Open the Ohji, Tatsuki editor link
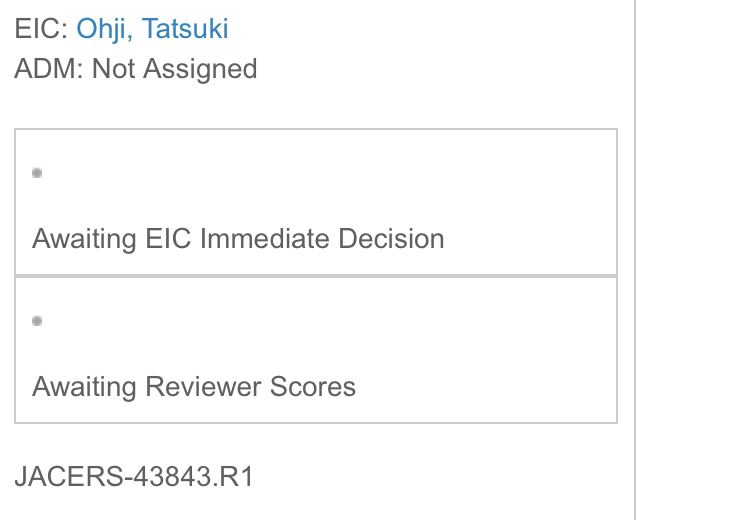This screenshot has height=520, width=746. [x=152, y=28]
